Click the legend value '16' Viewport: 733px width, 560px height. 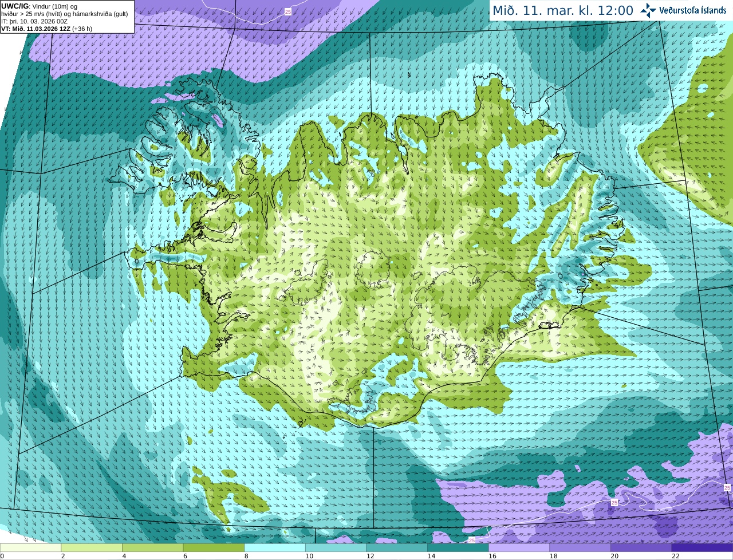point(492,556)
